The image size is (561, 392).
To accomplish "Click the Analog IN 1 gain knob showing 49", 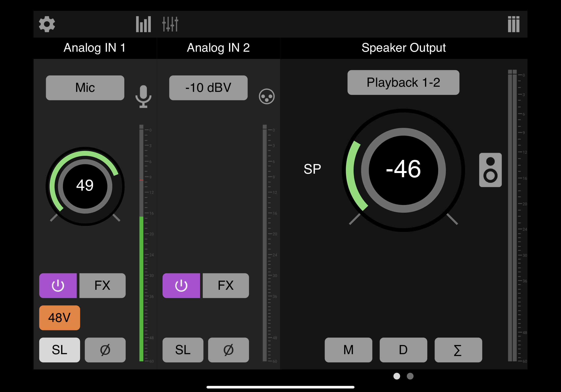I will point(85,186).
